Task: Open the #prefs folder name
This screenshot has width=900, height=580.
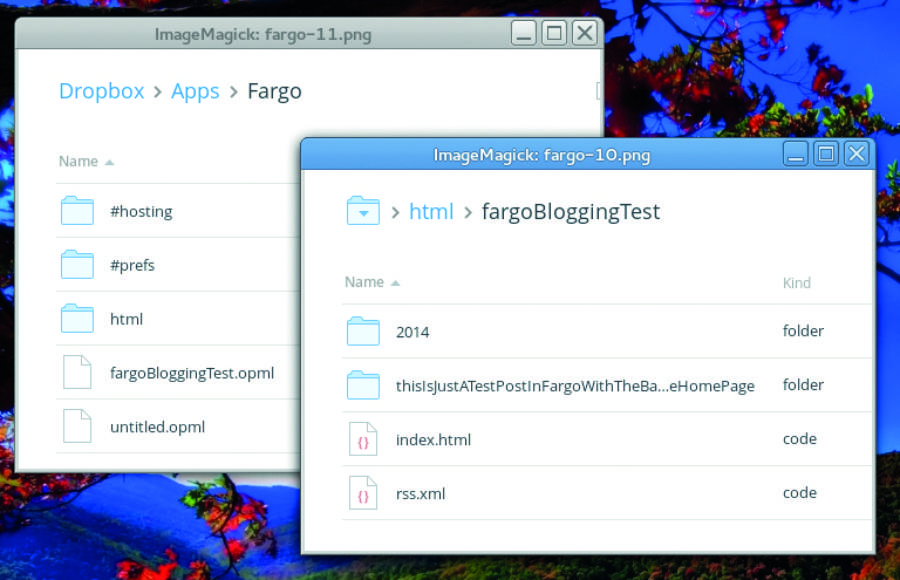Action: 132,265
